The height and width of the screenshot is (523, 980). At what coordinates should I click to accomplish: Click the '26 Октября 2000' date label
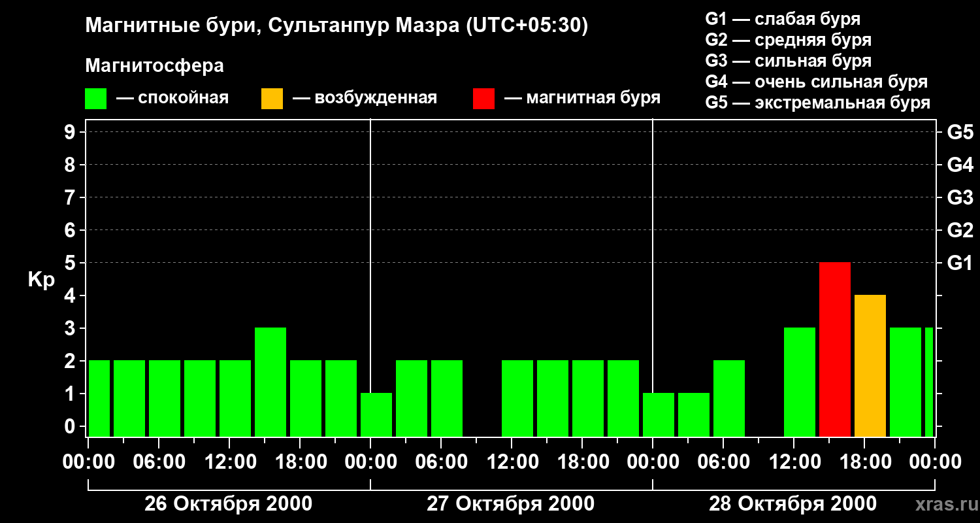point(228,504)
